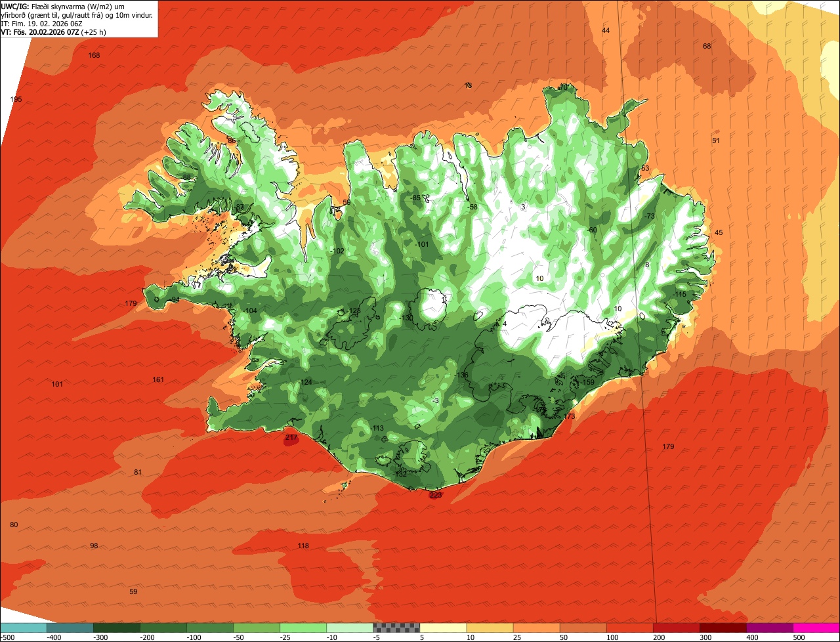Click the value 81 in the southwest sea
The height and width of the screenshot is (642, 840).
pyautogui.click(x=138, y=472)
